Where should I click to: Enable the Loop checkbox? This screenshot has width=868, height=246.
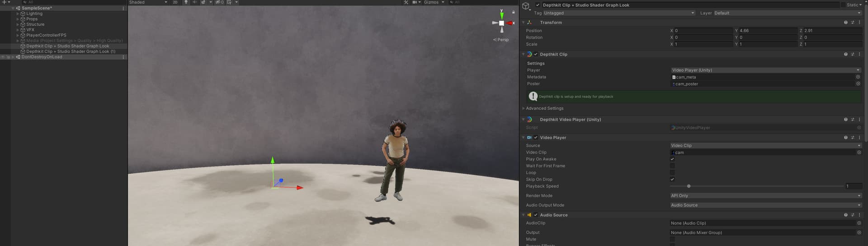pyautogui.click(x=672, y=173)
